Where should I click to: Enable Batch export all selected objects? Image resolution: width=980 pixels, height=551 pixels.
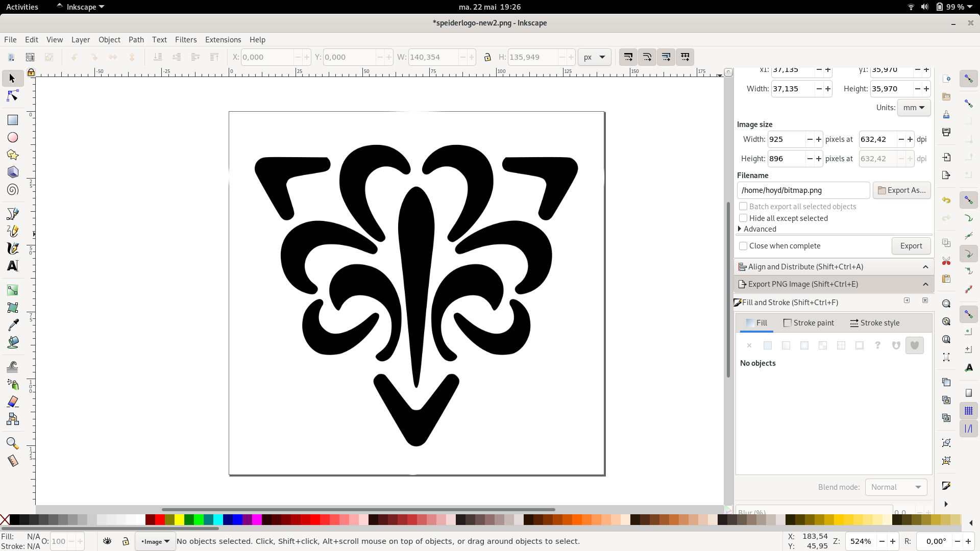pos(743,206)
